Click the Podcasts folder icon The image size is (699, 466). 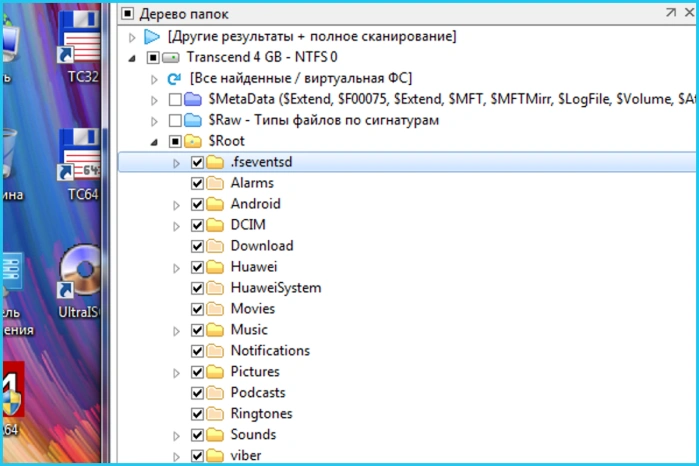click(215, 393)
